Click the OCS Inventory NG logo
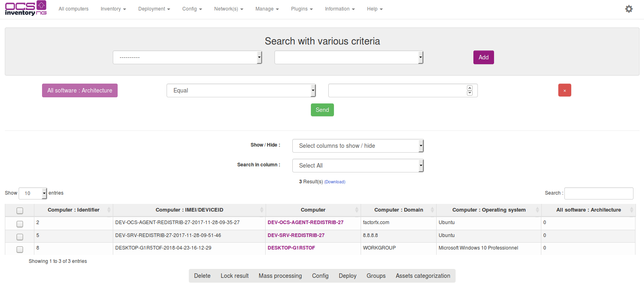Image resolution: width=644 pixels, height=298 pixels. [26, 8]
